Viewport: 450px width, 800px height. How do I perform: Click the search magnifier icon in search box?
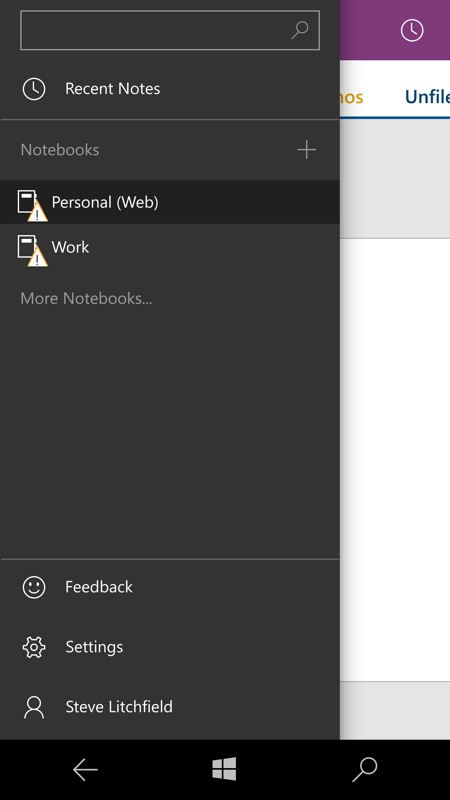(299, 30)
